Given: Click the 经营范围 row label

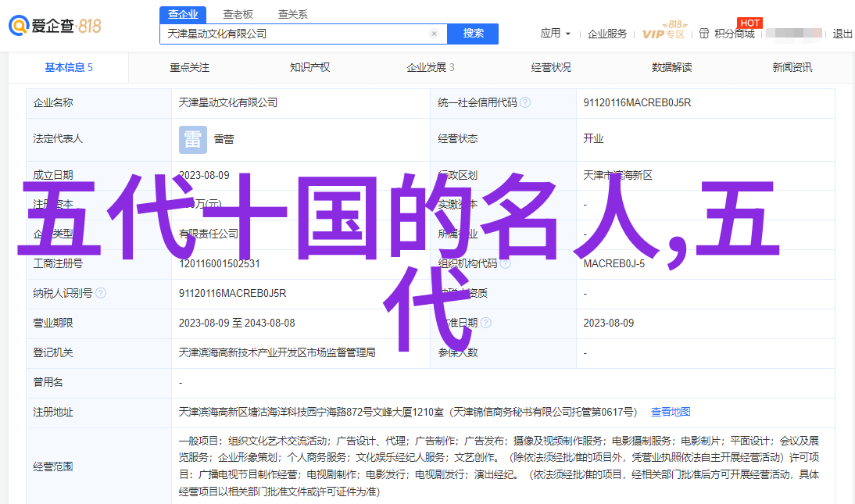Looking at the screenshot, I should click(53, 467).
